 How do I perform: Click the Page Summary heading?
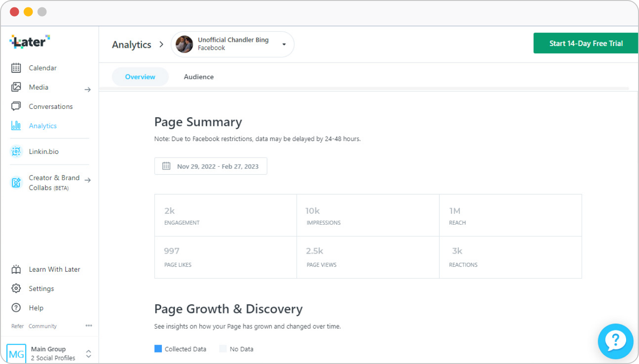(x=198, y=122)
